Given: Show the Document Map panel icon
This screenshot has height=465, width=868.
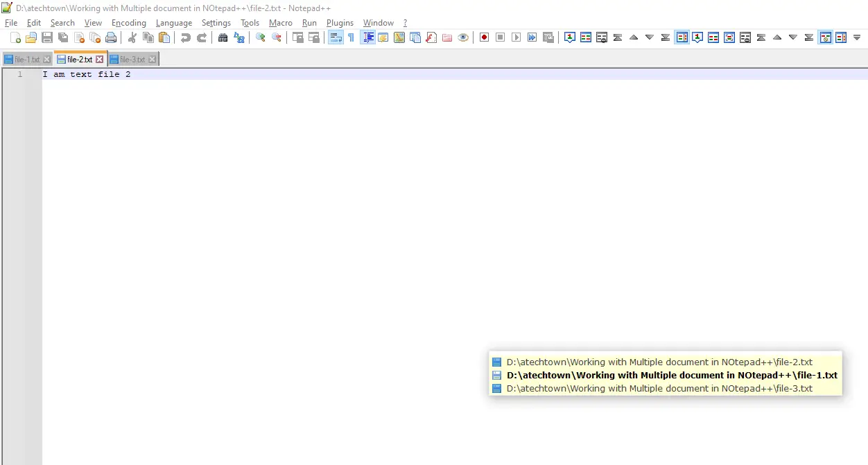Looking at the screenshot, I should click(399, 37).
